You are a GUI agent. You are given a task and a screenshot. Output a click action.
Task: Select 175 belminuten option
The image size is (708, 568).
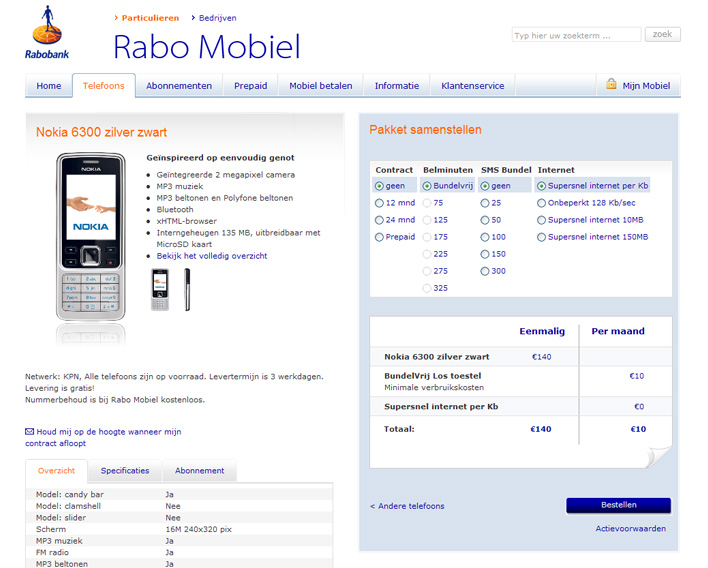[x=427, y=237]
